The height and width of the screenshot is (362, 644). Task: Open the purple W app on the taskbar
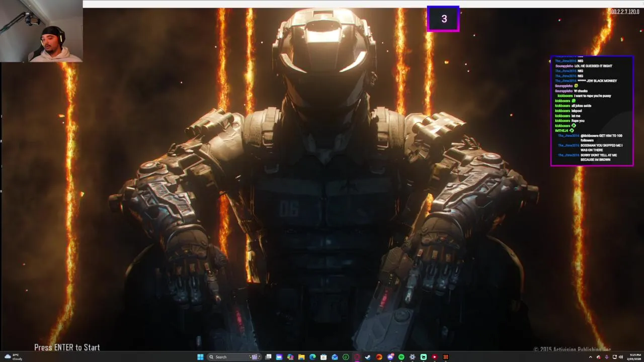click(279, 357)
